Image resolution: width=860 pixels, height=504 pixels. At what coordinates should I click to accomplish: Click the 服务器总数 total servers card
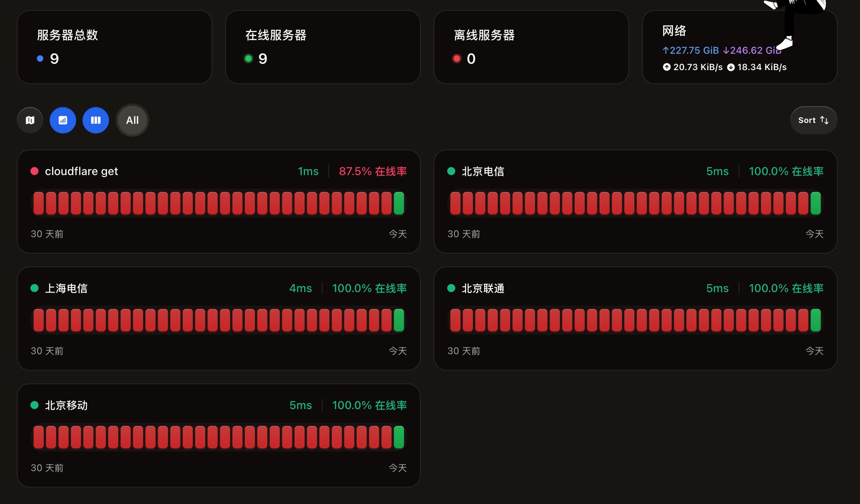click(115, 47)
